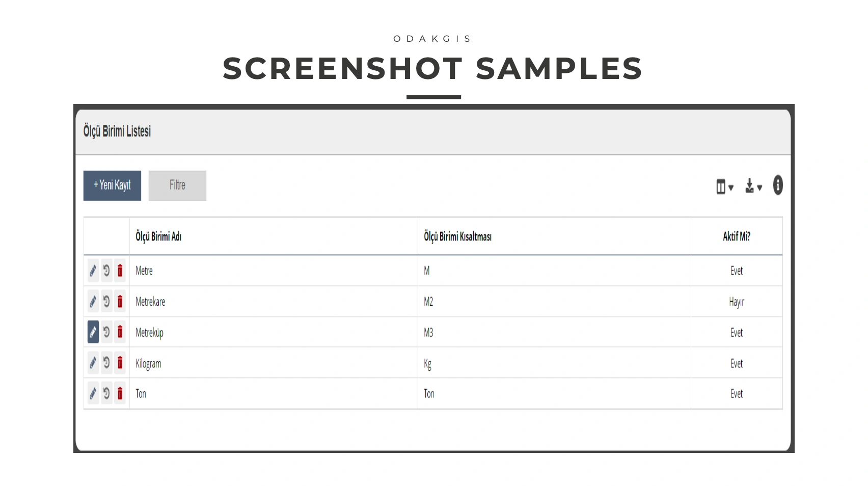Click the + Yeni Kayıt button
868x486 pixels.
pos(112,185)
